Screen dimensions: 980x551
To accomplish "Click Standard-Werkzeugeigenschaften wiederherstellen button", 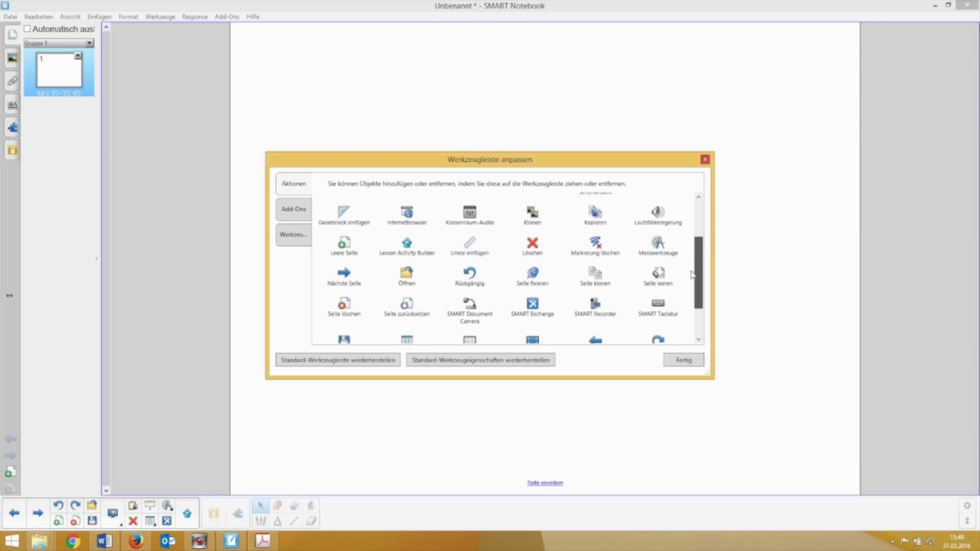I will click(481, 360).
